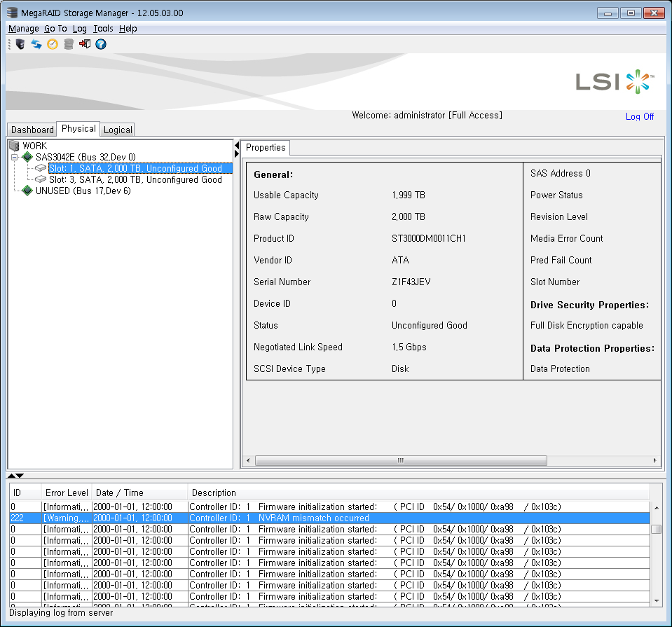Screen dimensions: 672x627
Task: Select SAS3042E (Bus 32,Dev 0) controller
Action: (x=85, y=157)
